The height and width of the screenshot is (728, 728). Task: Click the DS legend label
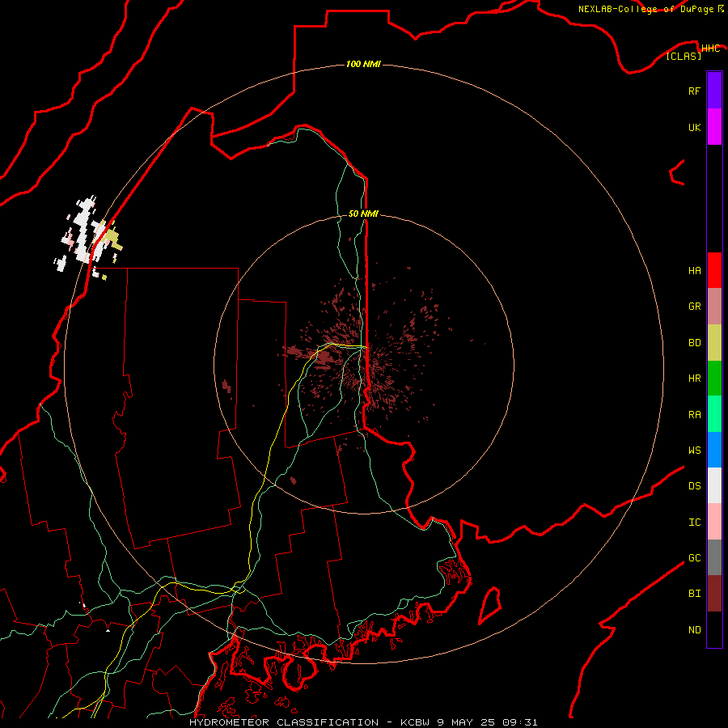(694, 485)
